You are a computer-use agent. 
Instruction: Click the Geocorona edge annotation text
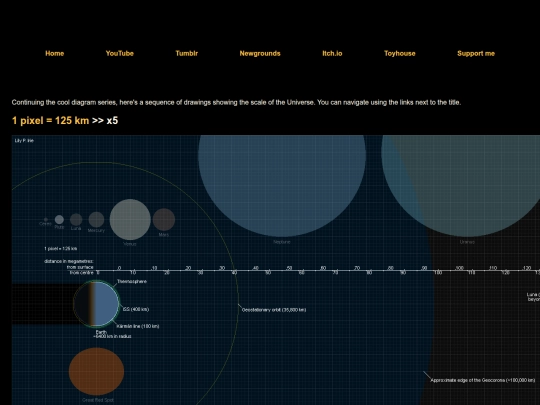[483, 380]
